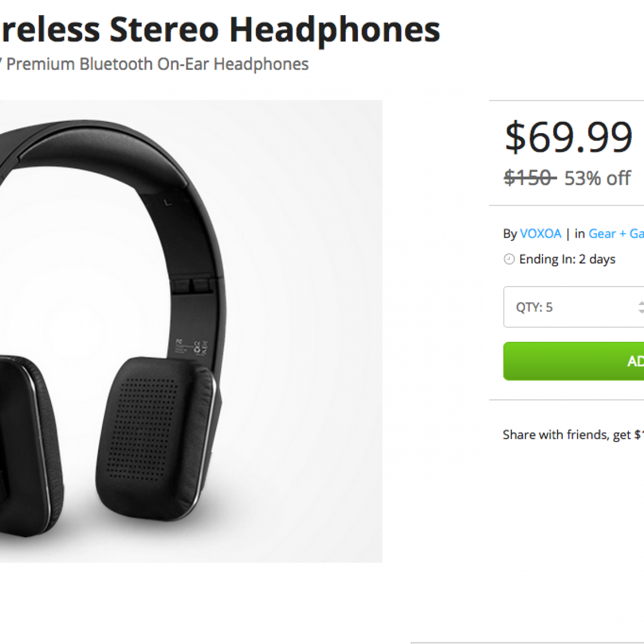Click the Wireless Stereo Headphones title
This screenshot has height=644, width=644.
[x=220, y=30]
